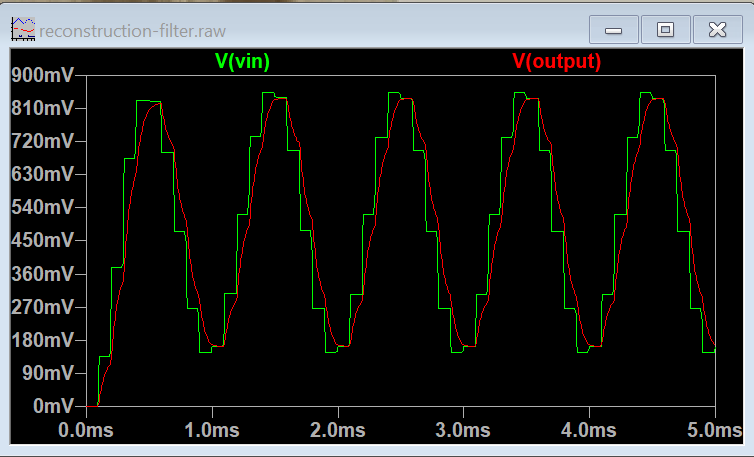The image size is (754, 457).
Task: Click the V(vin) trace label
Action: [x=242, y=62]
